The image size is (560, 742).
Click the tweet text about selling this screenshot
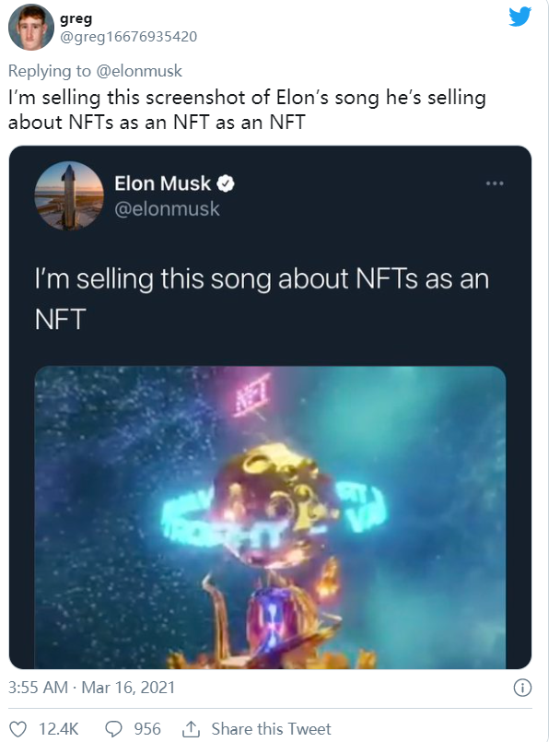pos(247,110)
